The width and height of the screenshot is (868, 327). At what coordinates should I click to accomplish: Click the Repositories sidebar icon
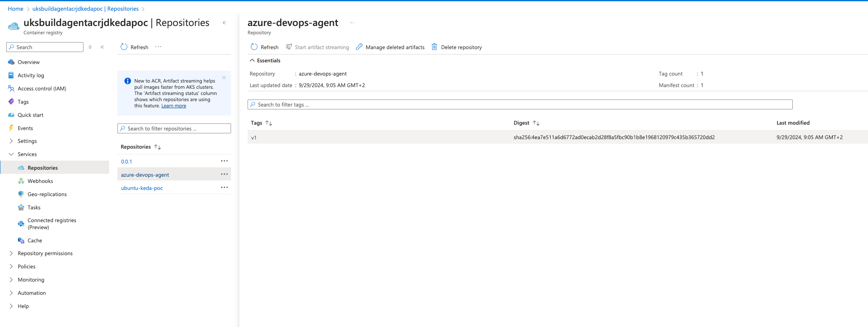click(21, 168)
